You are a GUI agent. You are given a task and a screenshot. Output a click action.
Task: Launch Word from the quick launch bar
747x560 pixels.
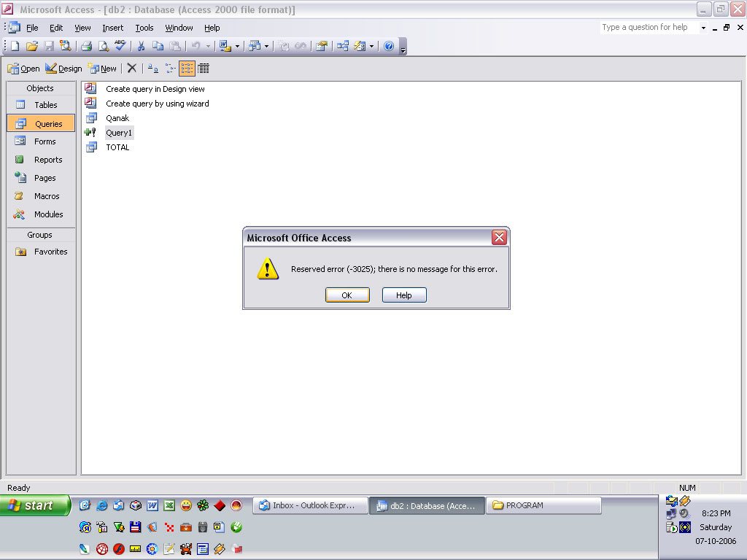152,506
